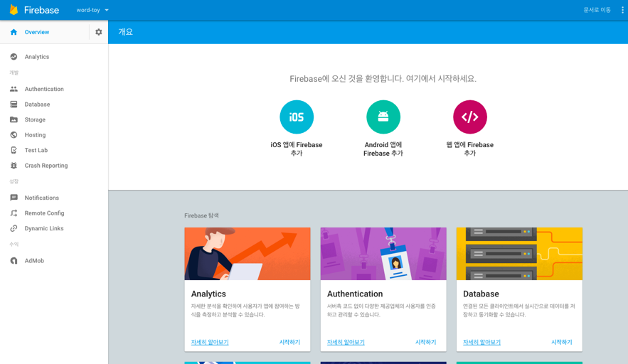Open the vertical three-dot overflow menu
This screenshot has height=364, width=628.
[x=622, y=10]
